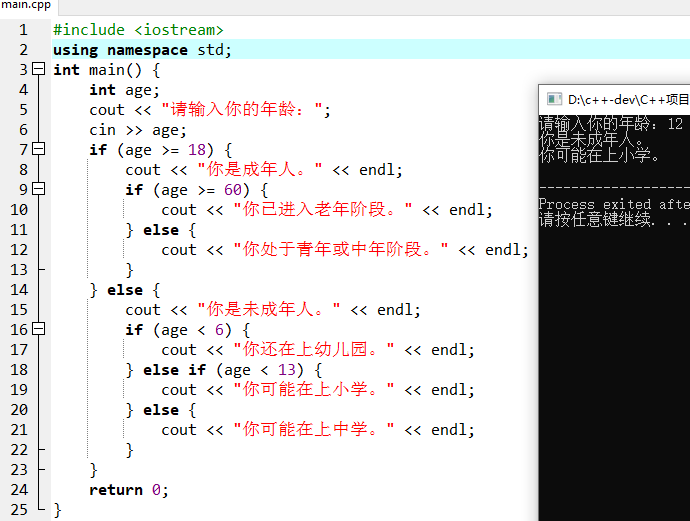Click the string "你是未成年人。" in the code
This screenshot has width=690, height=521.
[268, 309]
